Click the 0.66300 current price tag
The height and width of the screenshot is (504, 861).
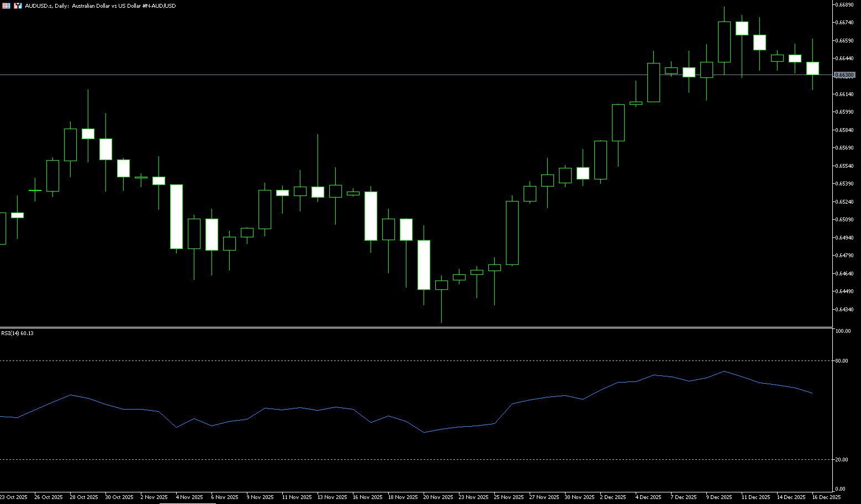tap(844, 75)
